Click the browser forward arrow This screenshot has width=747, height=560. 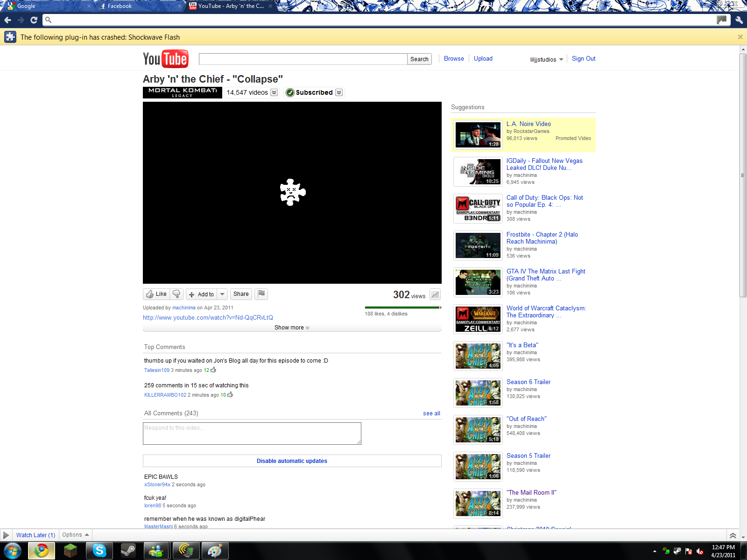click(x=21, y=20)
